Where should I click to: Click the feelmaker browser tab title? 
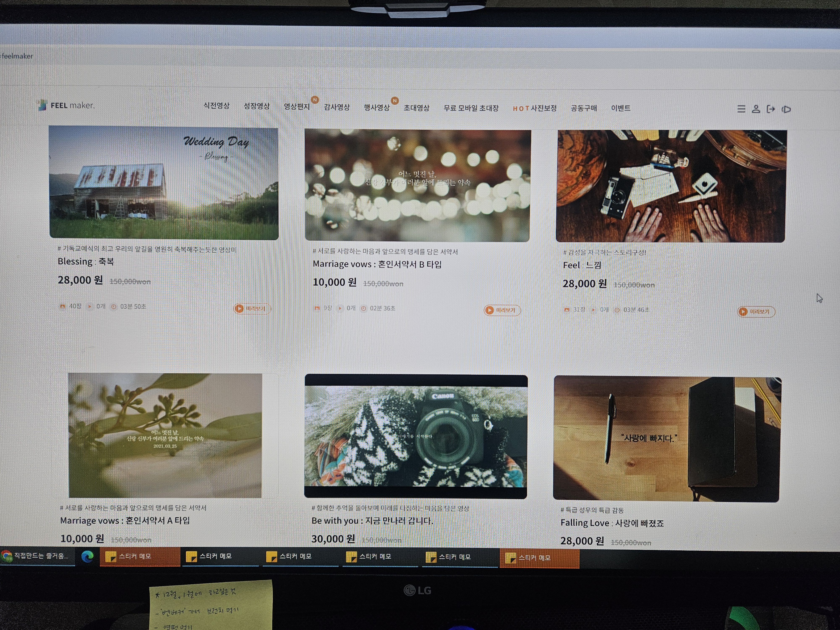click(17, 56)
